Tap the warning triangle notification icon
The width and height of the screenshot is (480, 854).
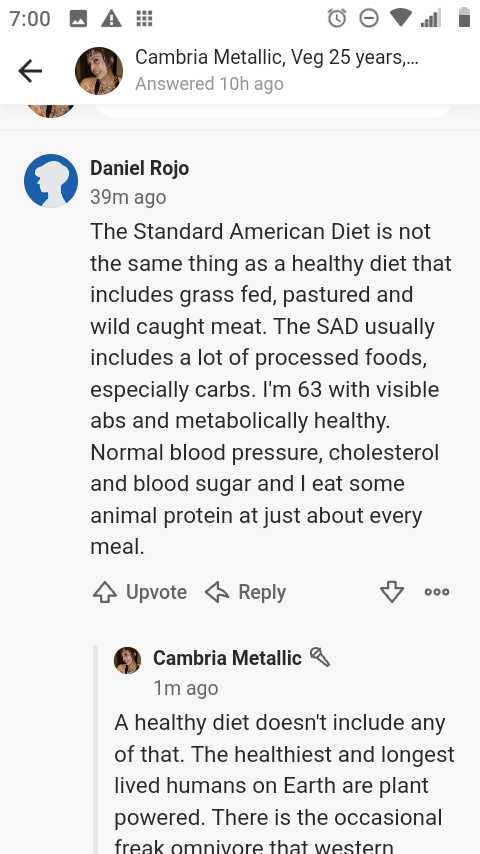point(112,19)
